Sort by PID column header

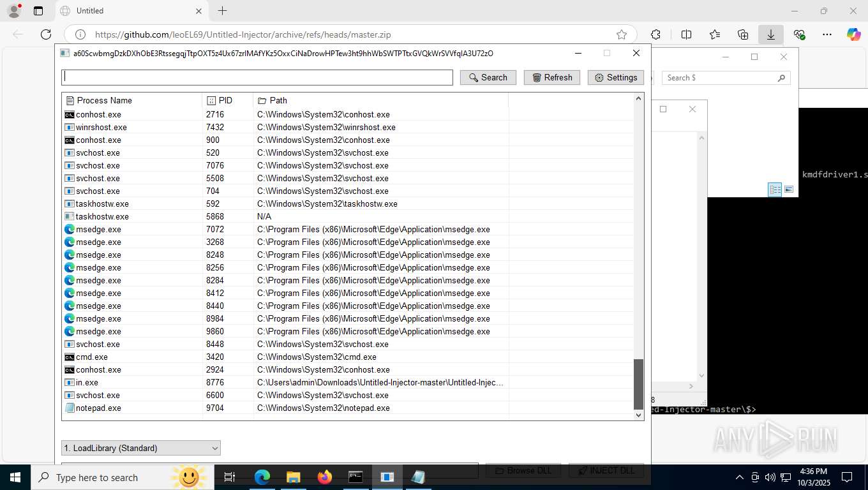pyautogui.click(x=228, y=100)
